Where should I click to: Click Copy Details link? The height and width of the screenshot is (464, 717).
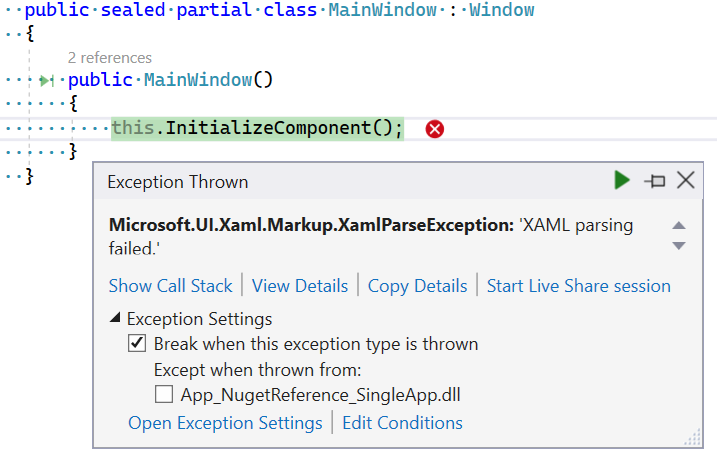tap(417, 286)
